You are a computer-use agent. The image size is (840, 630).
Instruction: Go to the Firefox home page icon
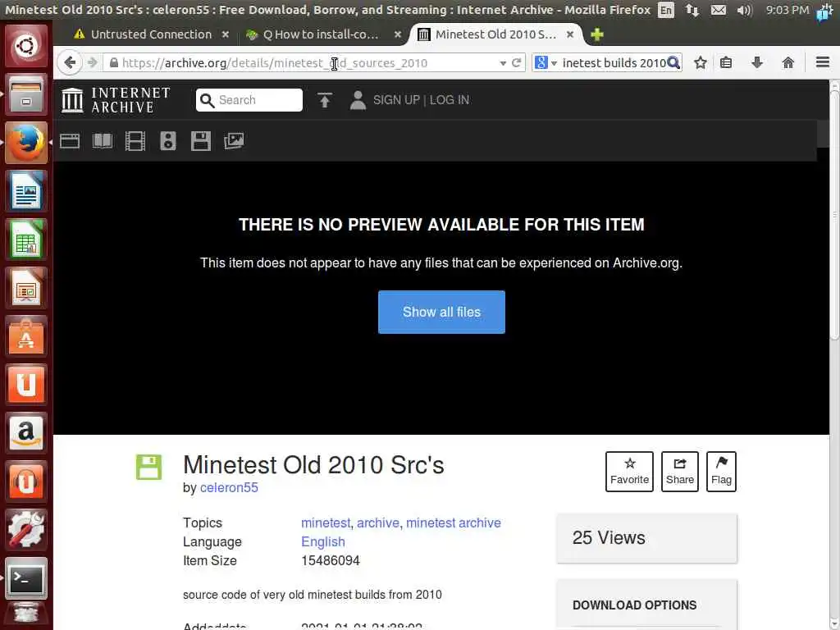click(788, 62)
